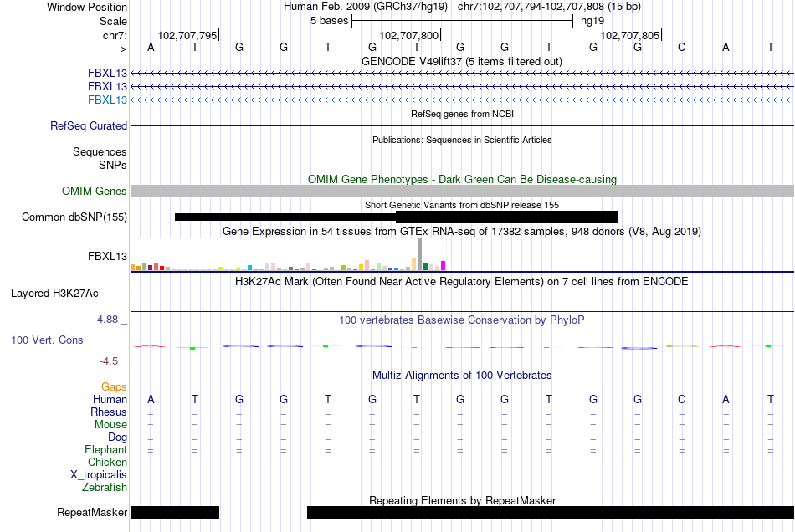Click the 102,707,805 position marker

631,35
